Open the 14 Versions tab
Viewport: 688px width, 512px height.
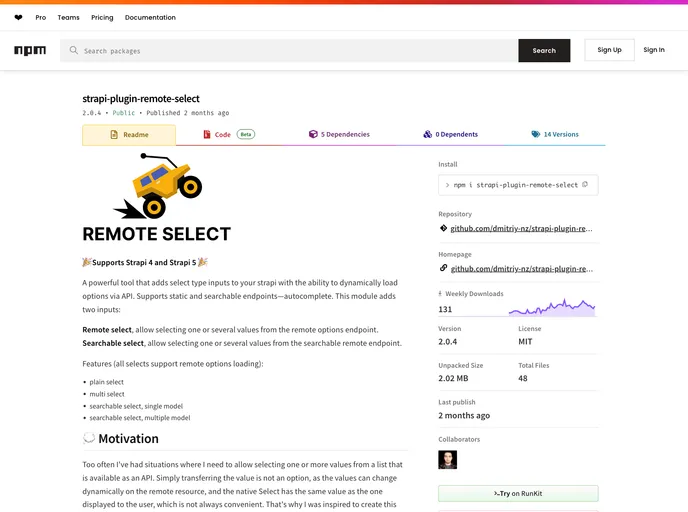pyautogui.click(x=555, y=134)
